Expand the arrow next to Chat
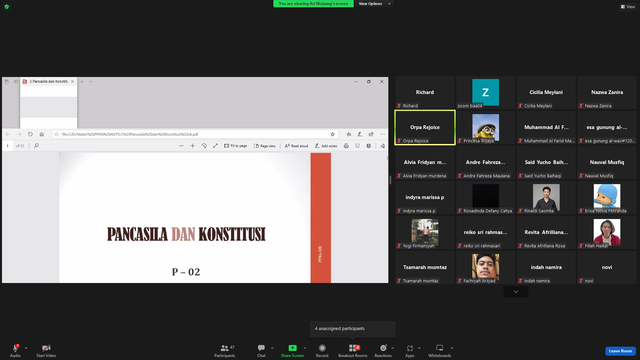This screenshot has width=640, height=360. pyautogui.click(x=272, y=348)
